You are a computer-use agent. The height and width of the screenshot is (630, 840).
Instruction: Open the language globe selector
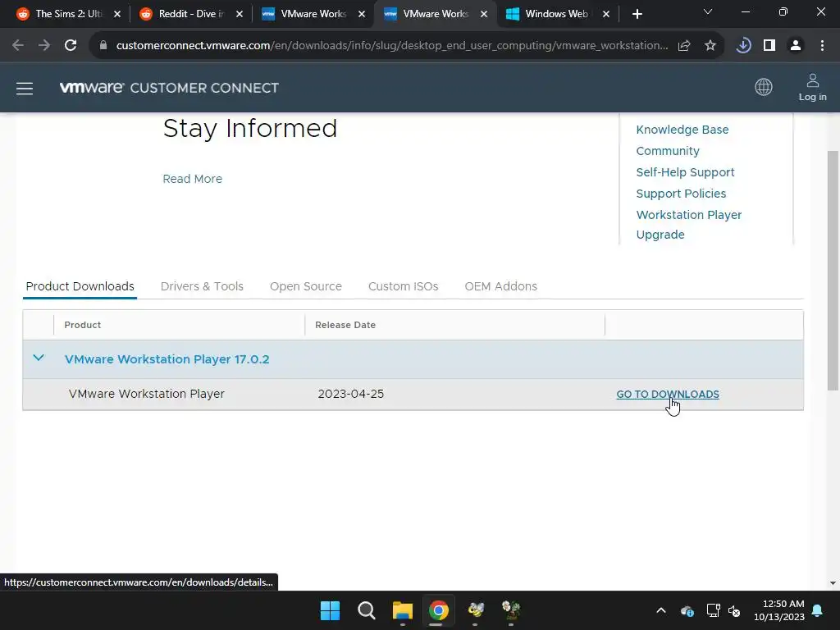click(x=764, y=87)
